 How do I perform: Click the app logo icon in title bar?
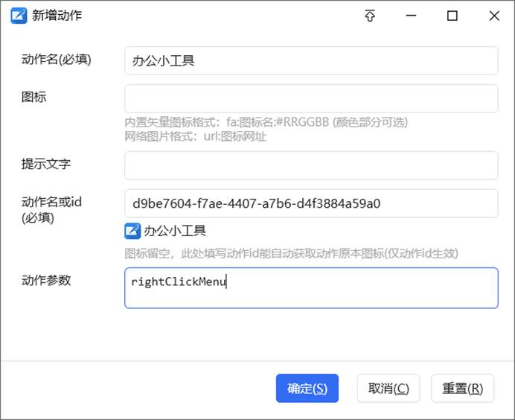point(19,16)
